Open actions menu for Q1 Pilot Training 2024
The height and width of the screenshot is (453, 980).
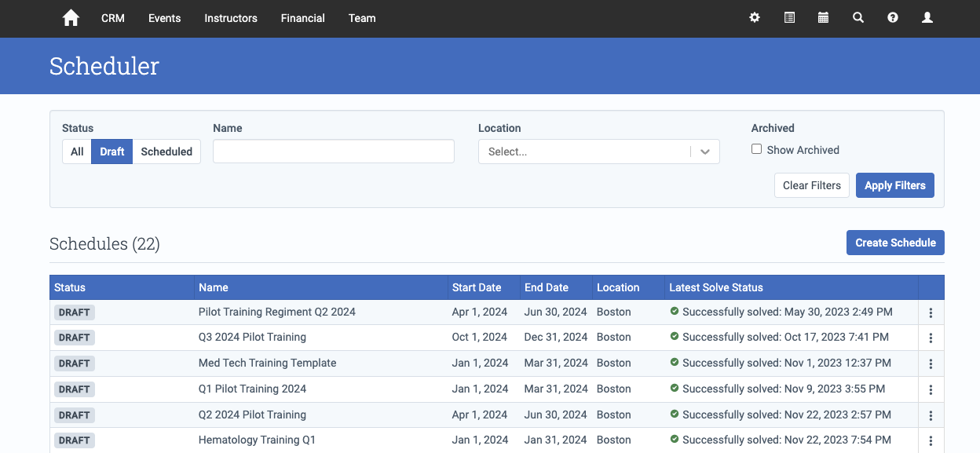point(931,389)
